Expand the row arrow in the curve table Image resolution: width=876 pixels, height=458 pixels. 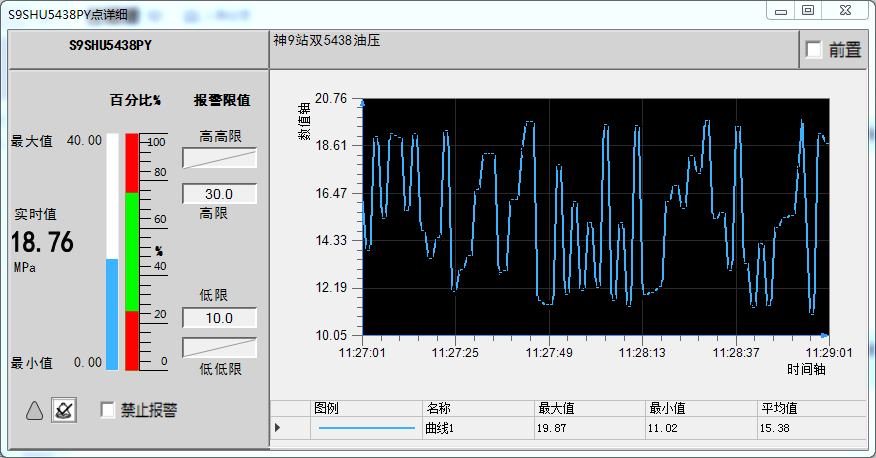(277, 428)
